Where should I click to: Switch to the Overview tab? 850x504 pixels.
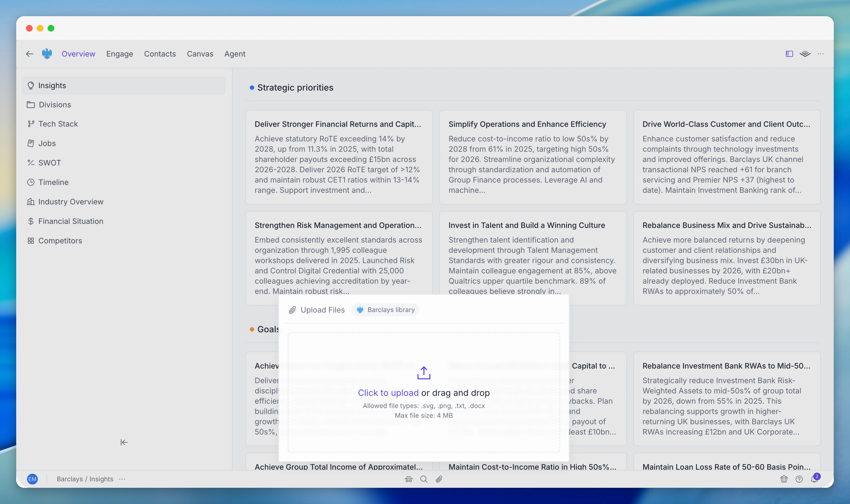coord(78,54)
